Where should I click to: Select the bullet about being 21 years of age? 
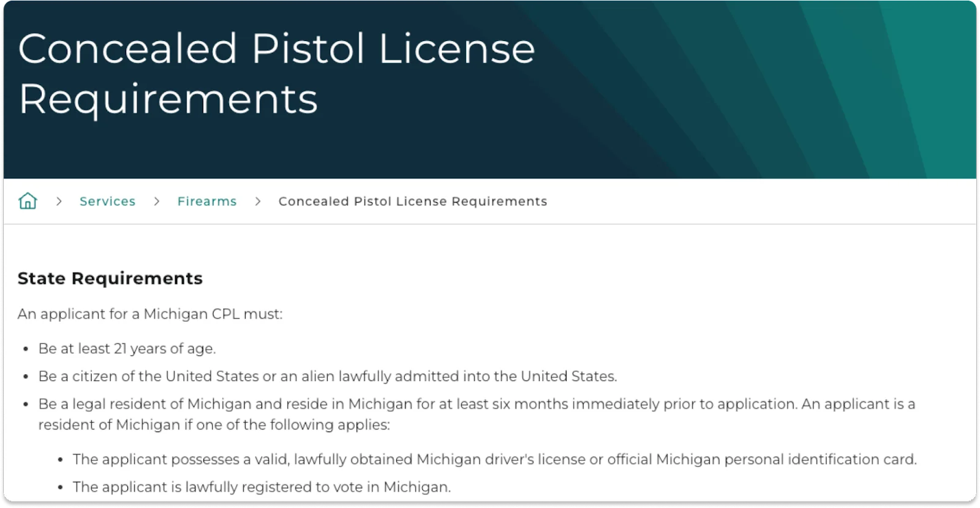(127, 348)
